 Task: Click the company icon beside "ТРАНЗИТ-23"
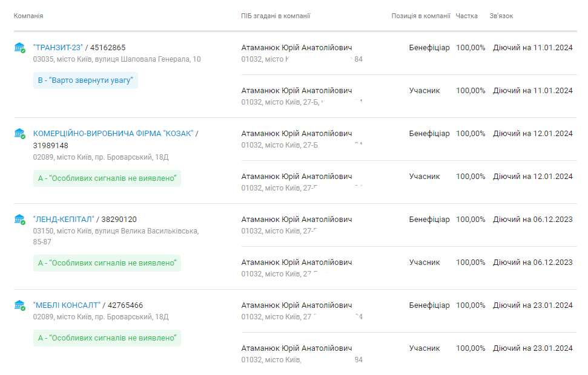pos(20,47)
